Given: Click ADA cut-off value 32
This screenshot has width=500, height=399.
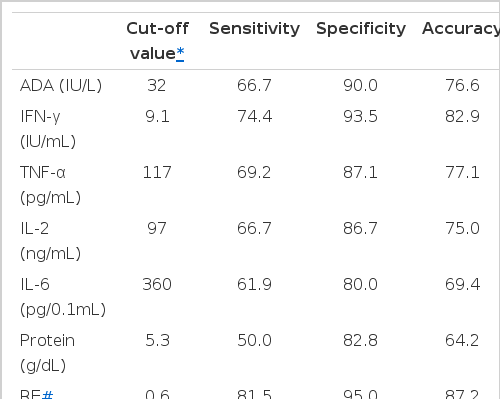Looking at the screenshot, I should coord(157,85).
